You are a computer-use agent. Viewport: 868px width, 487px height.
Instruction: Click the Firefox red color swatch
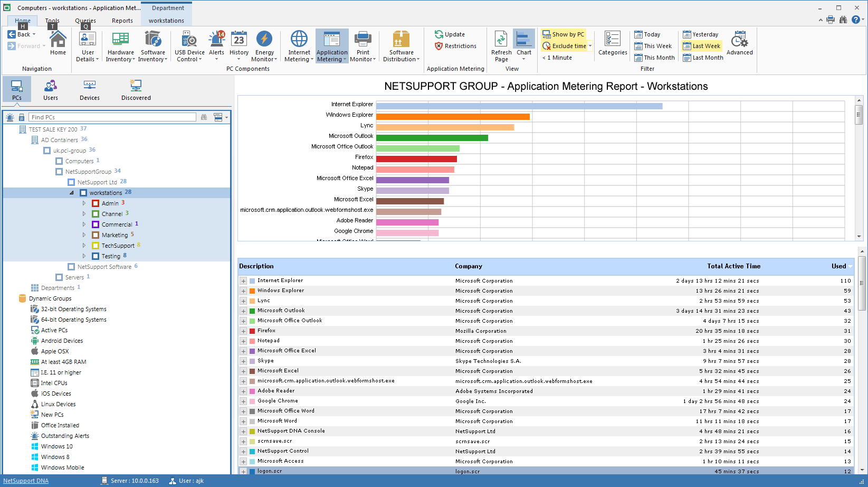[252, 330]
